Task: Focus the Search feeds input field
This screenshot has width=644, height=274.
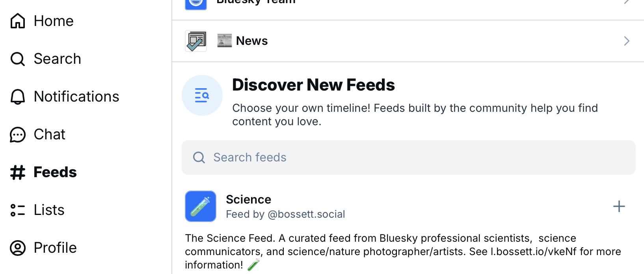Action: tap(408, 157)
